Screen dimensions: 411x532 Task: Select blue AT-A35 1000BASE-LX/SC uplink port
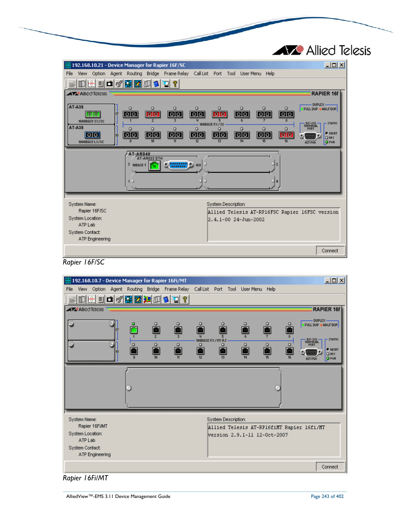coord(92,135)
